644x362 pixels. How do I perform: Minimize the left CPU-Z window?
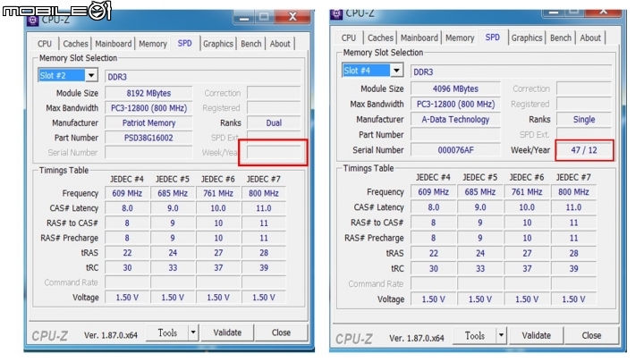point(244,17)
